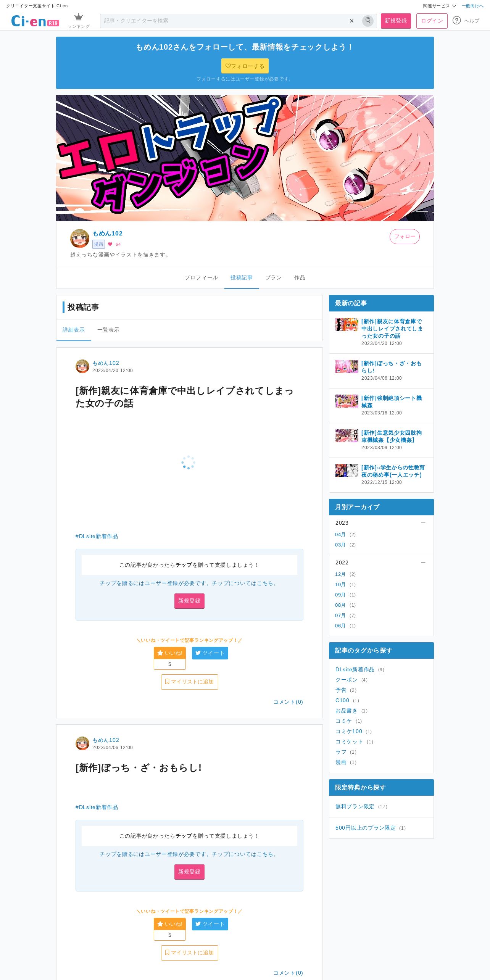The width and height of the screenshot is (490, 980).
Task: Open thumbnail of 生意気少女四肢拘束 article
Action: click(x=347, y=436)
